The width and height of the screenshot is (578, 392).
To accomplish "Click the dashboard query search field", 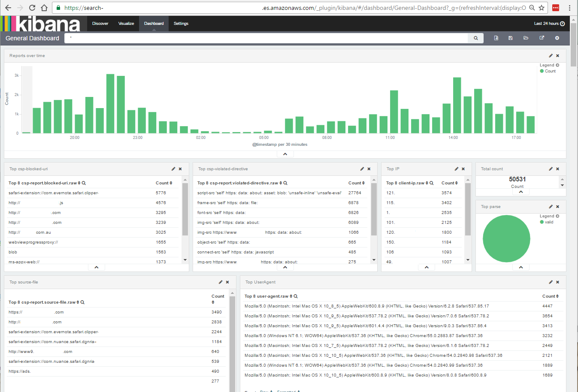I will 266,38.
